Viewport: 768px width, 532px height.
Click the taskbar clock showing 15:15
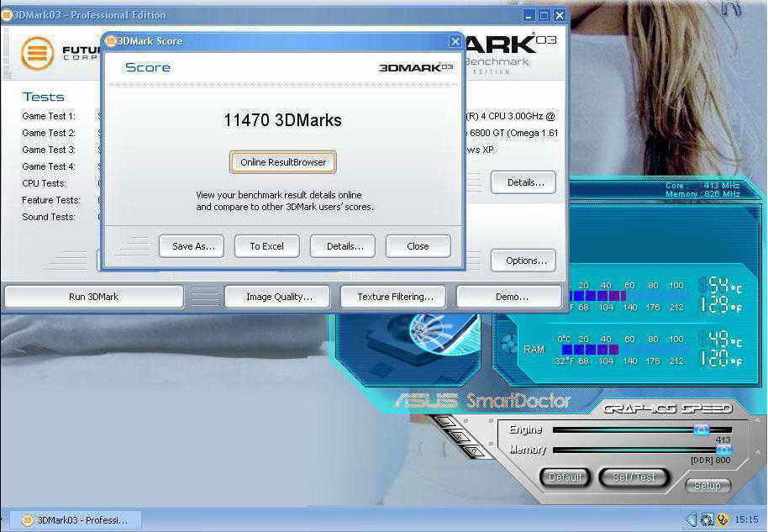click(x=746, y=519)
